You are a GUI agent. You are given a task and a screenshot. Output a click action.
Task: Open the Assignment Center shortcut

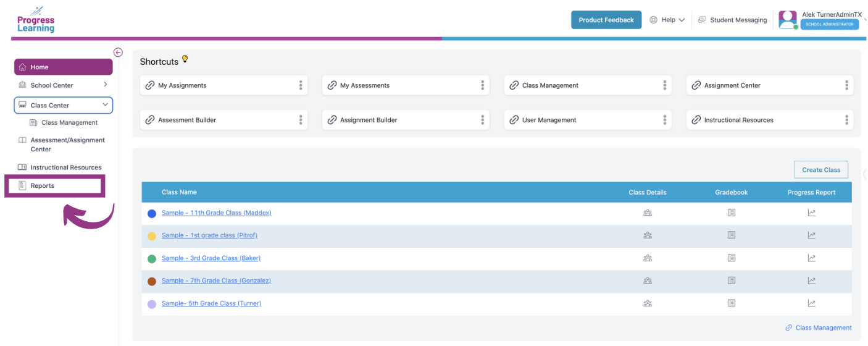click(770, 85)
